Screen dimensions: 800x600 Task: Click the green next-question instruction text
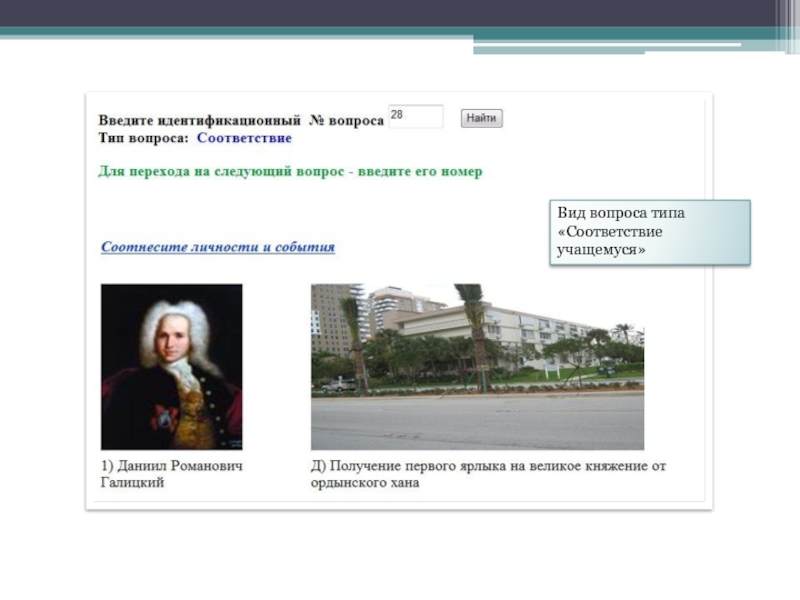point(290,171)
